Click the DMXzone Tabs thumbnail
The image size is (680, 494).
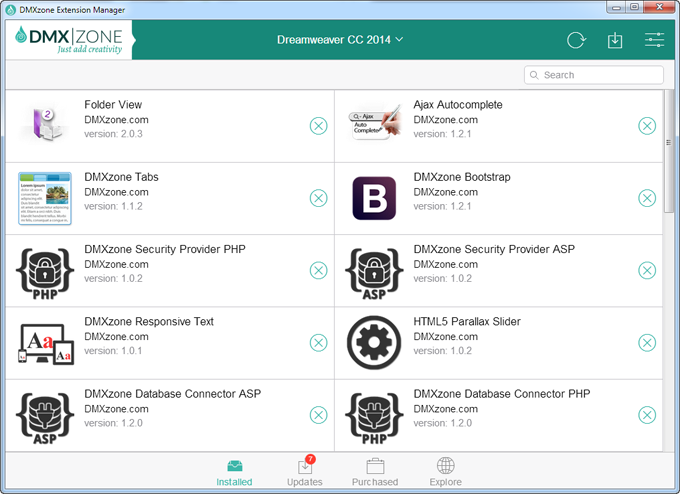coord(45,199)
